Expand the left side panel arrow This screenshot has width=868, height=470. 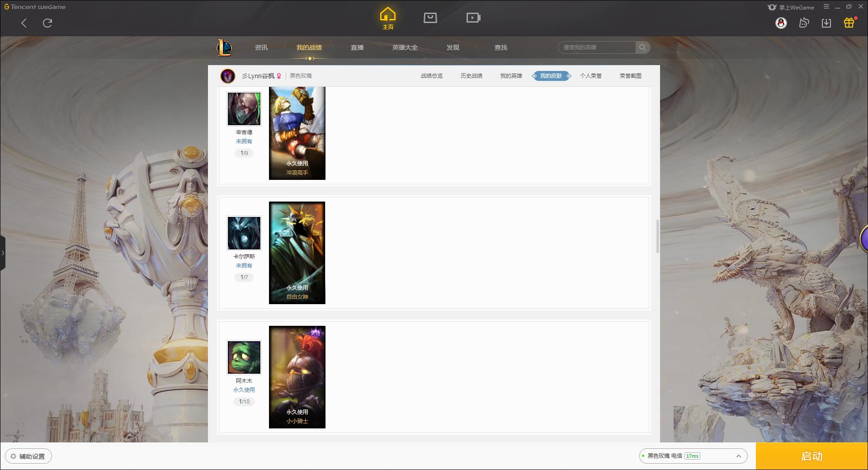(x=3, y=253)
